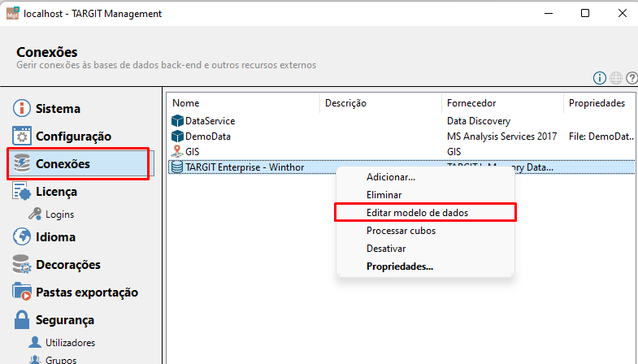
Task: Go to Segurança in sidebar
Action: (x=65, y=320)
